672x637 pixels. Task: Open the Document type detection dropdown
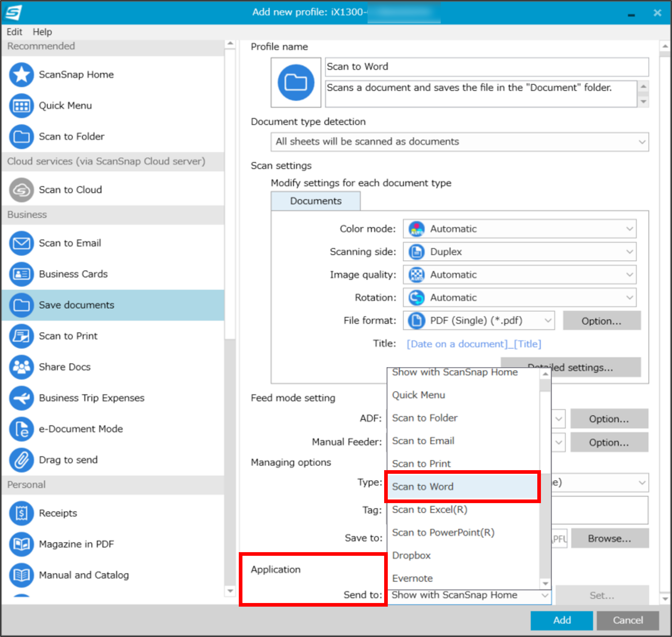coord(459,142)
